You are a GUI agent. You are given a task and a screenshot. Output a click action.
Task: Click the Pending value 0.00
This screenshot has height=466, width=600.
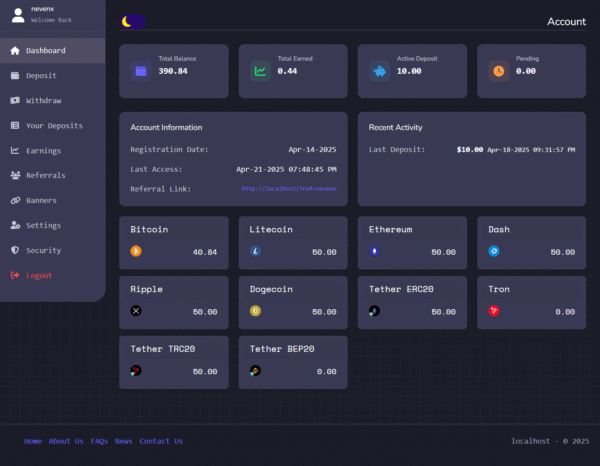point(526,71)
